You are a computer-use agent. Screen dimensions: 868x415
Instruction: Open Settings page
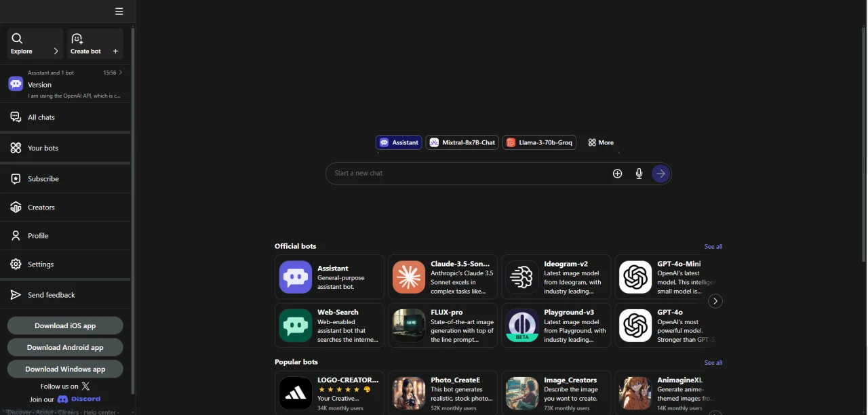pyautogui.click(x=65, y=264)
